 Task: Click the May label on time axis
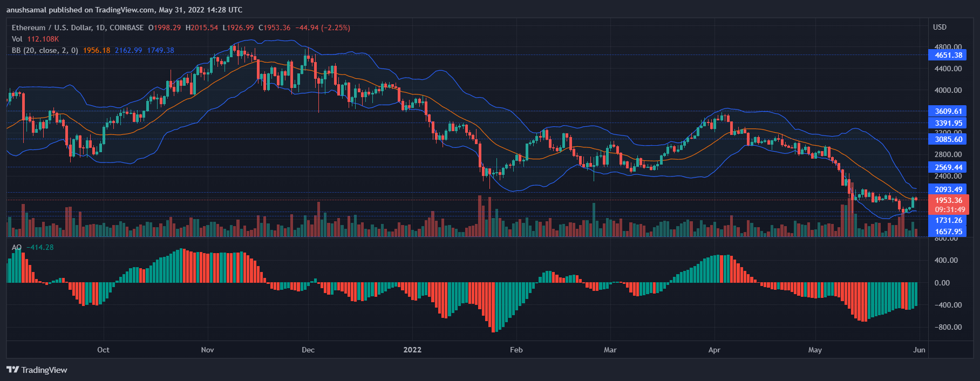click(815, 350)
